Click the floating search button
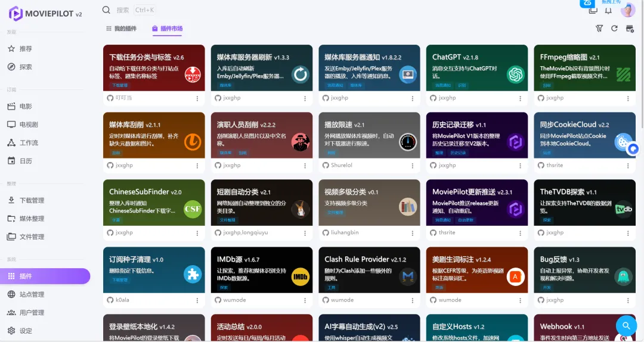644x342 pixels. tap(626, 326)
